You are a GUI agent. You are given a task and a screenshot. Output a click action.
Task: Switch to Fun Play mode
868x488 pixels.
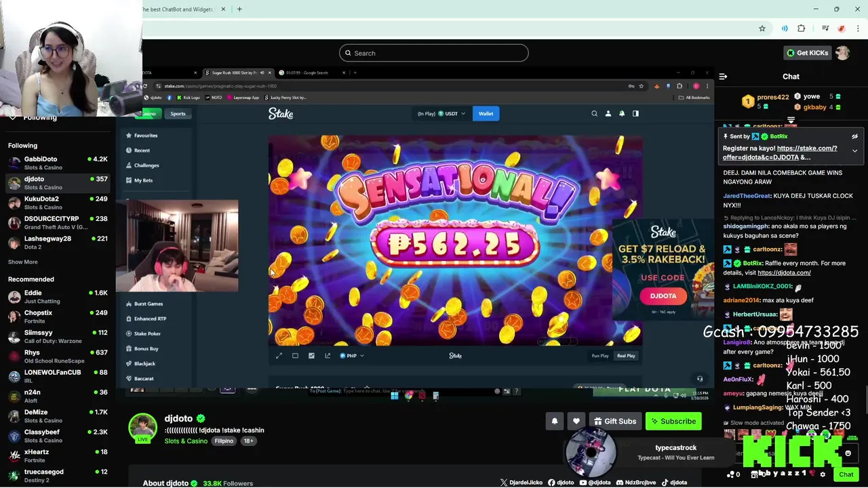pyautogui.click(x=600, y=356)
